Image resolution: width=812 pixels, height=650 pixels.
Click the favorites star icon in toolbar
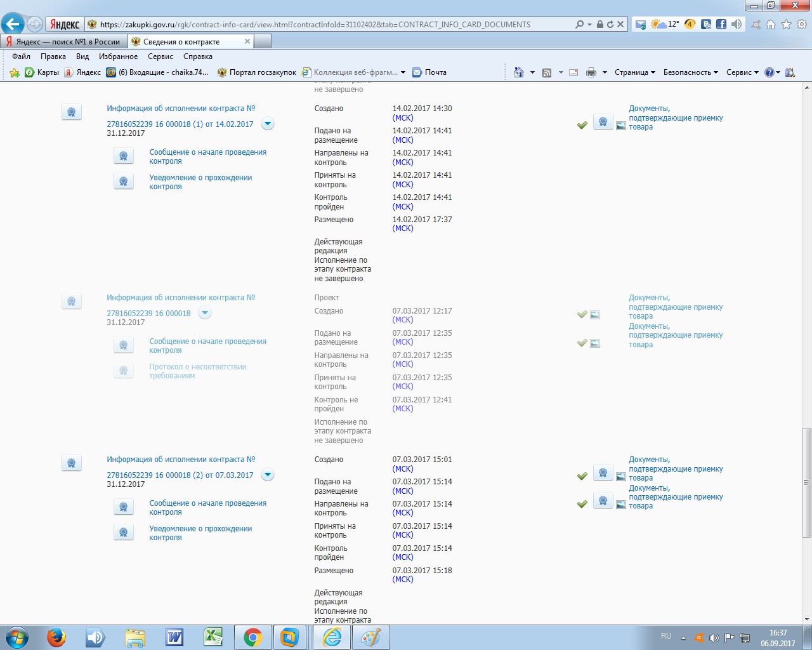click(786, 24)
